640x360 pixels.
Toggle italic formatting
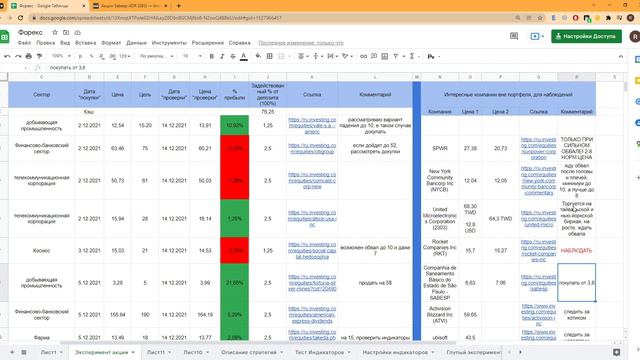click(222, 56)
